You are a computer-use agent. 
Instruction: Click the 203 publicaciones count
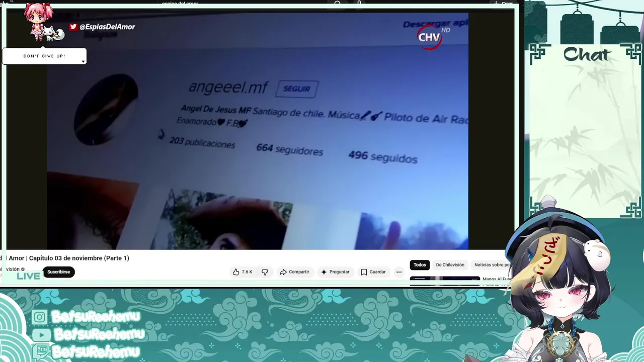pos(202,142)
